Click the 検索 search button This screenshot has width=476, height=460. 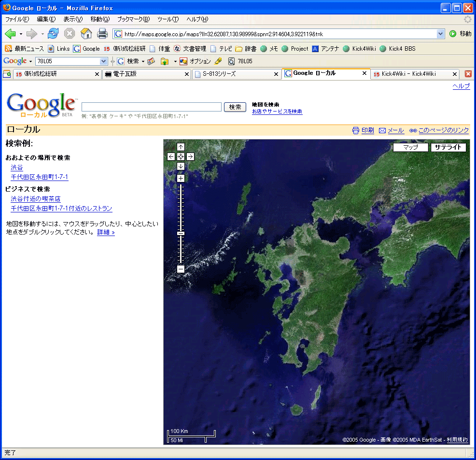coord(235,107)
